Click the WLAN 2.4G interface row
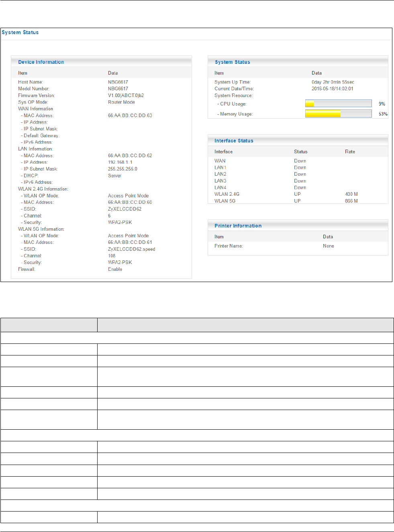The image size is (394, 532). tap(298, 194)
